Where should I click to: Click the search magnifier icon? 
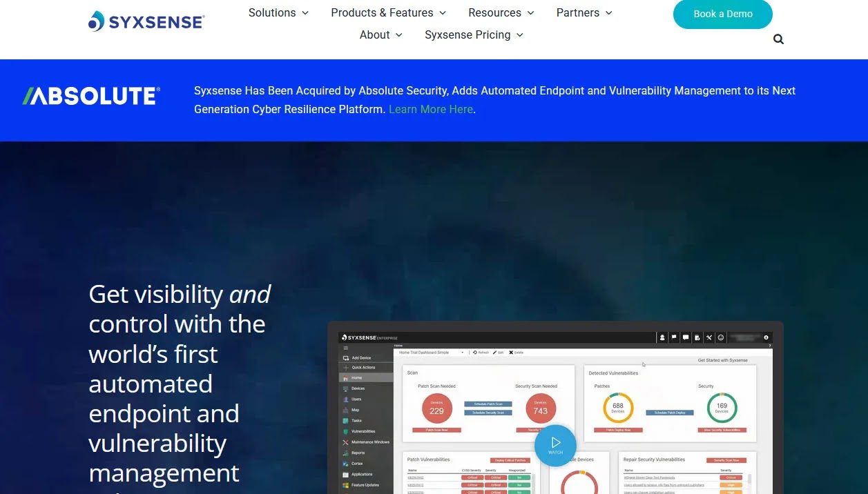pyautogui.click(x=778, y=39)
